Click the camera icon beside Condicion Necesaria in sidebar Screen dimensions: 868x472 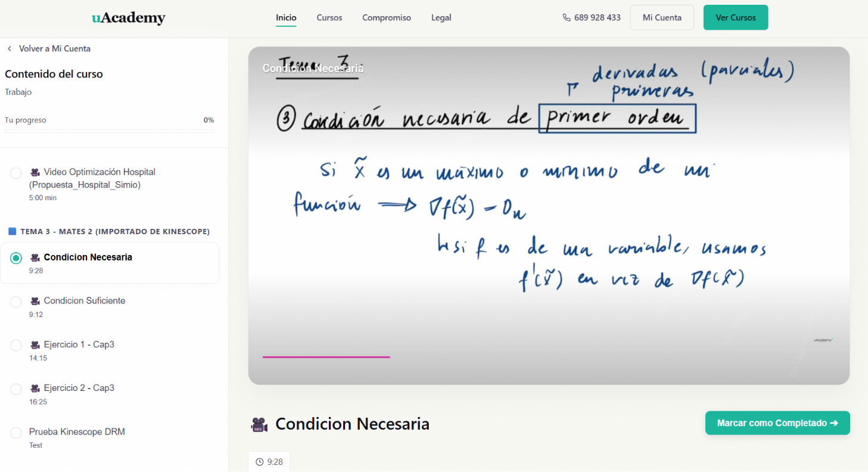tap(35, 257)
